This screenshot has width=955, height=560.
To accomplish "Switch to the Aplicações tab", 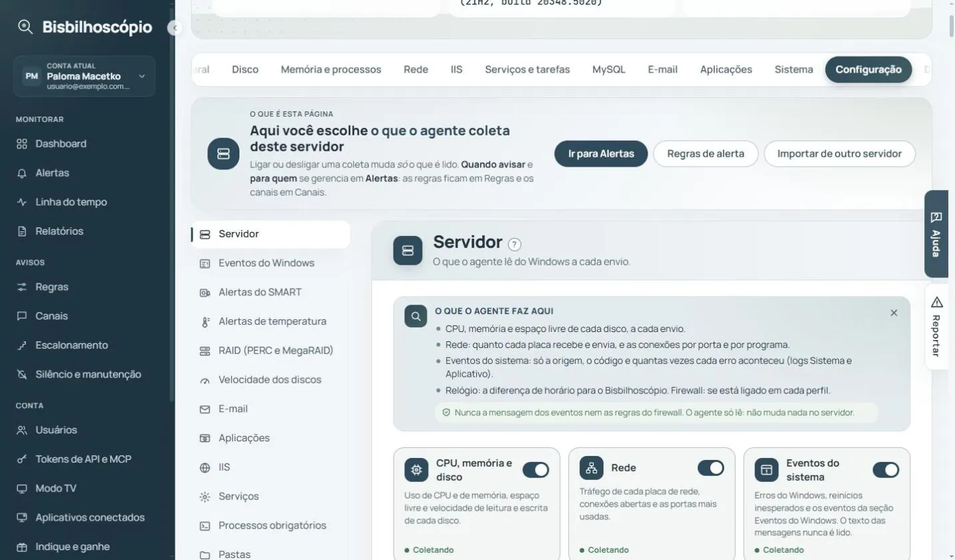I will [x=726, y=69].
